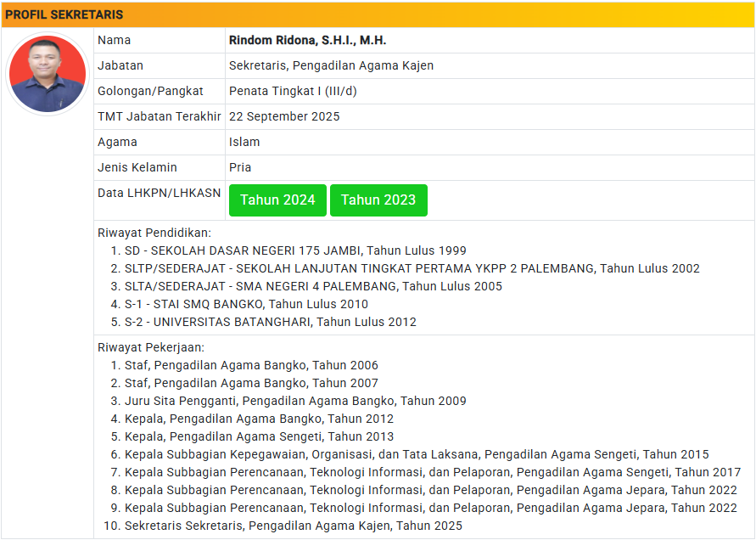This screenshot has width=756, height=540.
Task: Select the Kepala Subbagian Kepegawaian 2015 entry
Action: pyautogui.click(x=417, y=454)
